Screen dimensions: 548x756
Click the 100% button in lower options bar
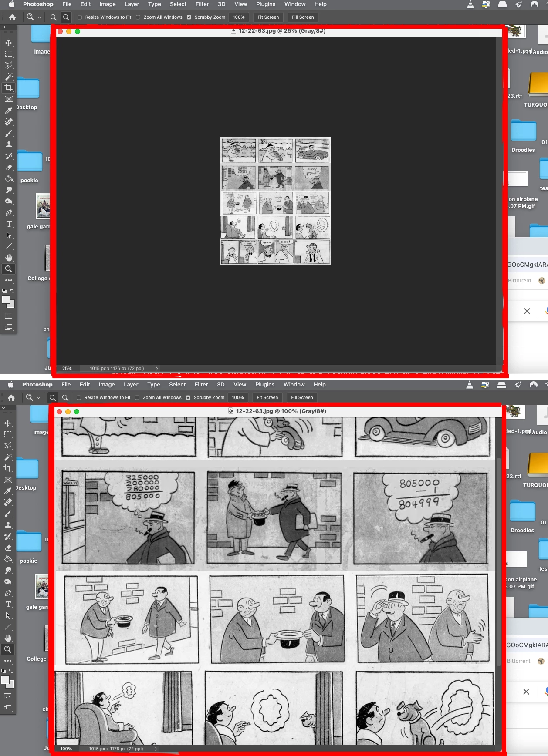[x=238, y=398]
